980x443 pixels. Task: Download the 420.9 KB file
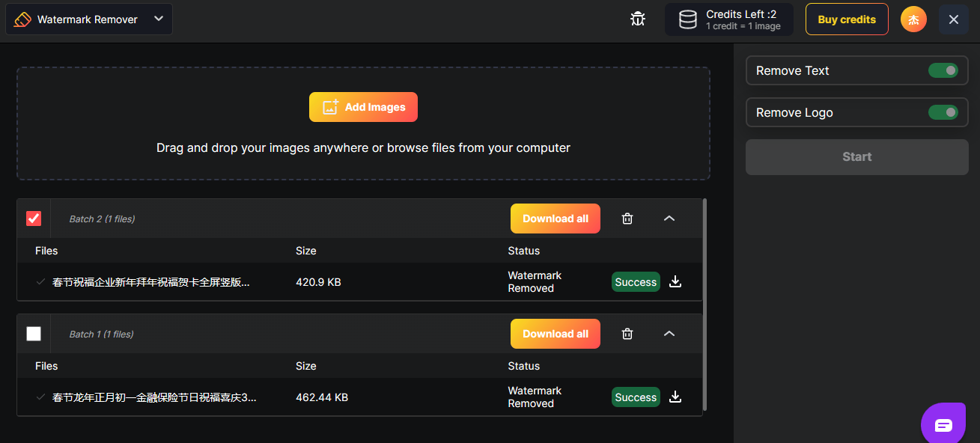pyautogui.click(x=675, y=282)
